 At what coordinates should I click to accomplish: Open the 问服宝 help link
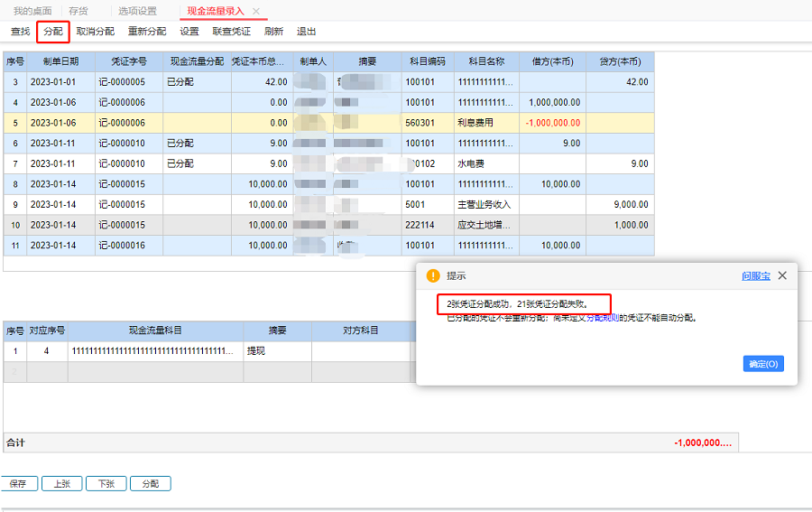[x=755, y=276]
